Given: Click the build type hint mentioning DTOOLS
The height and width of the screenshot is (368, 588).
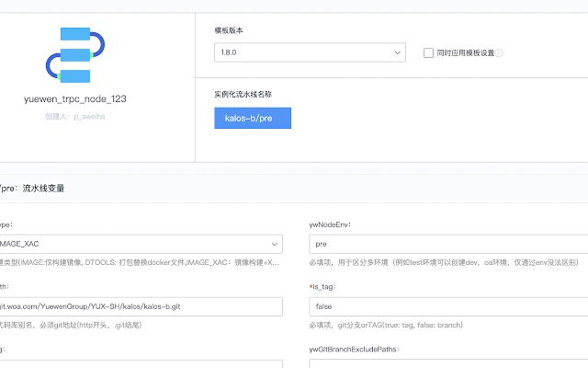Looking at the screenshot, I should [140, 262].
